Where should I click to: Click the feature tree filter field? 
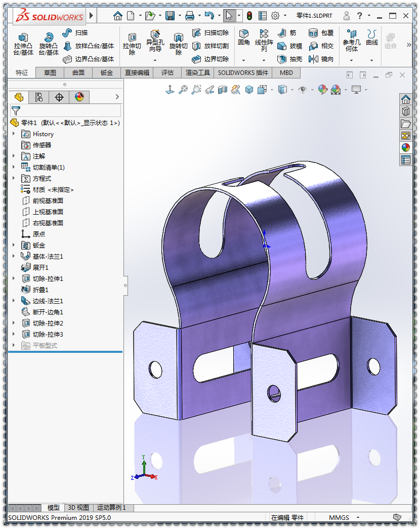pyautogui.click(x=65, y=110)
